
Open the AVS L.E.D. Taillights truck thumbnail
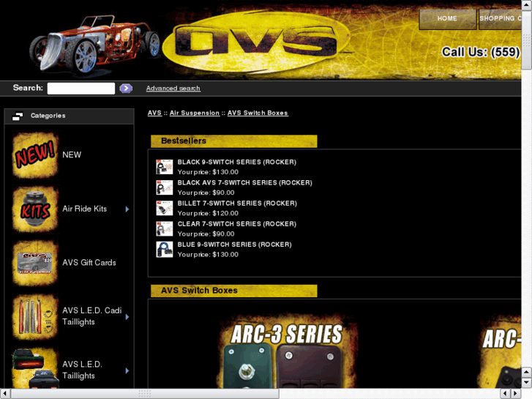click(35, 368)
